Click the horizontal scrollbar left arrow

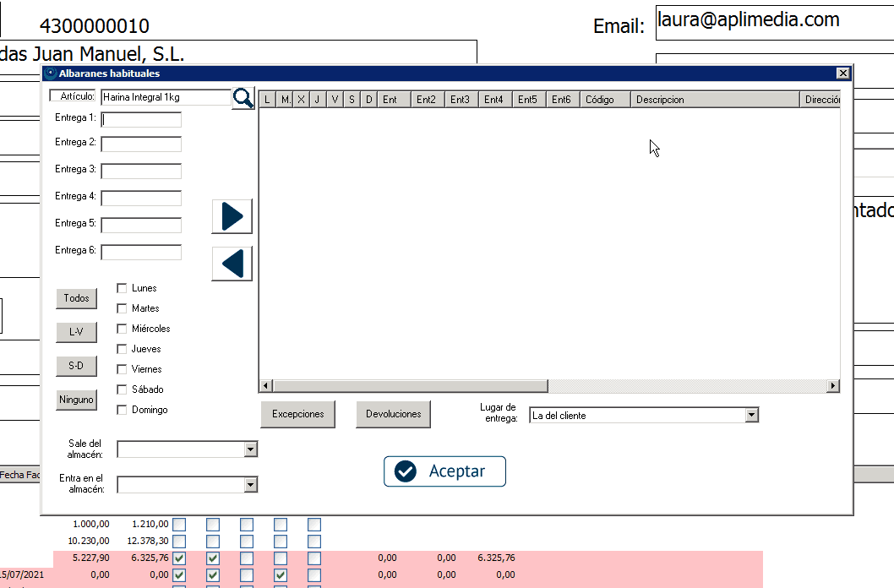coord(264,386)
